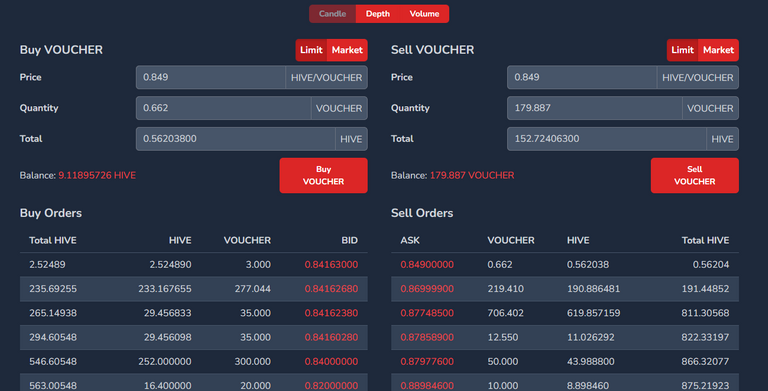Click bid price 0.84163000
The height and width of the screenshot is (391, 768).
(x=331, y=265)
